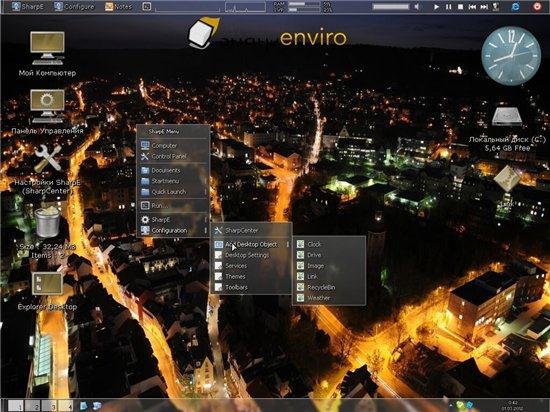This screenshot has height=412, width=550.
Task: Open Themes in the Configuration submenu
Action: point(251,277)
